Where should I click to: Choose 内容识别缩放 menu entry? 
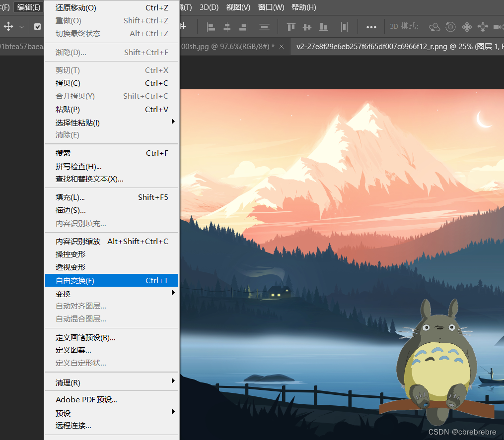pyautogui.click(x=112, y=241)
